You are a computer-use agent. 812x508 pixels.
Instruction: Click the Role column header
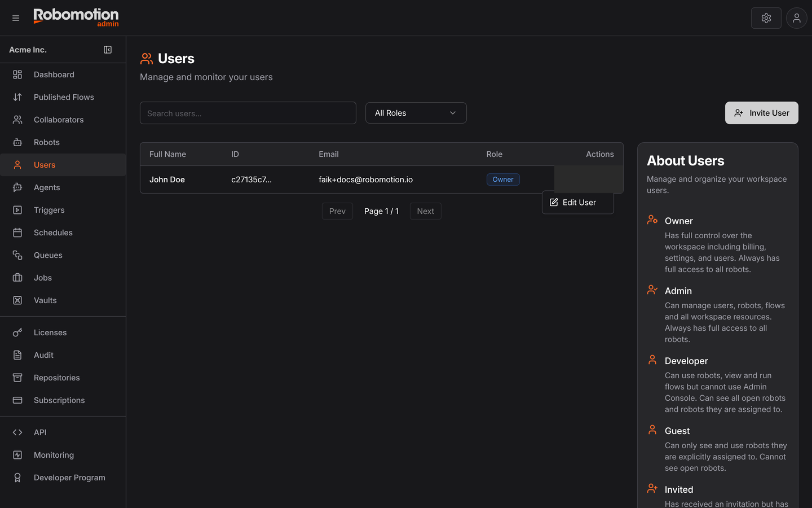(x=495, y=154)
